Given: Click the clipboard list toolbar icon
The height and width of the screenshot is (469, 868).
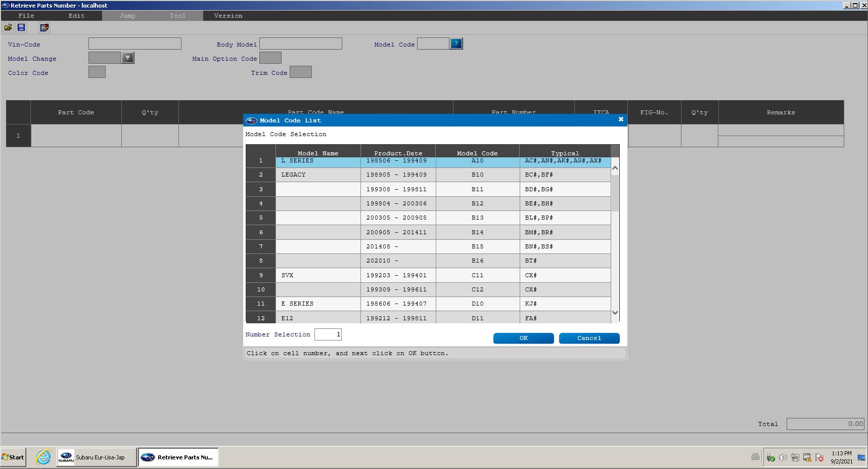Looking at the screenshot, I should [44, 27].
